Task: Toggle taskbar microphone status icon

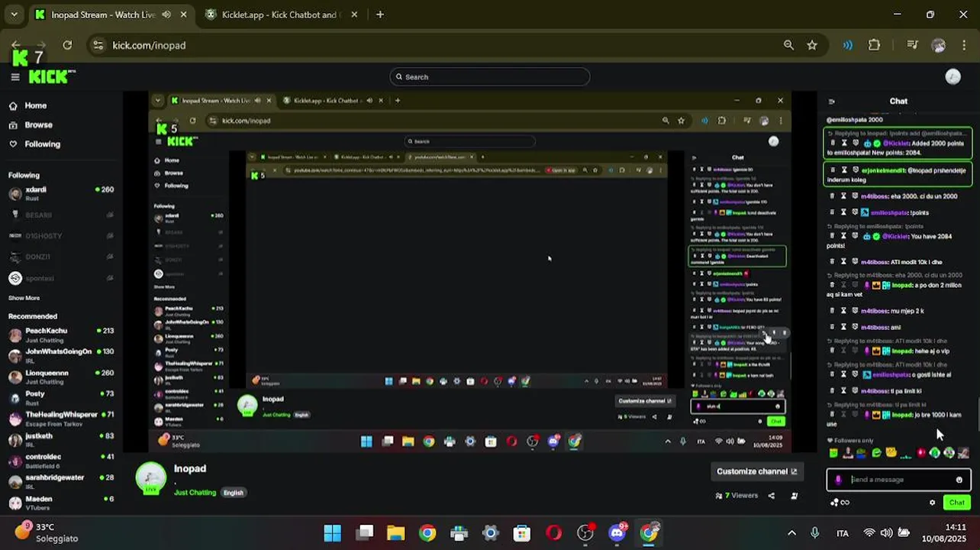Action: coord(814,532)
